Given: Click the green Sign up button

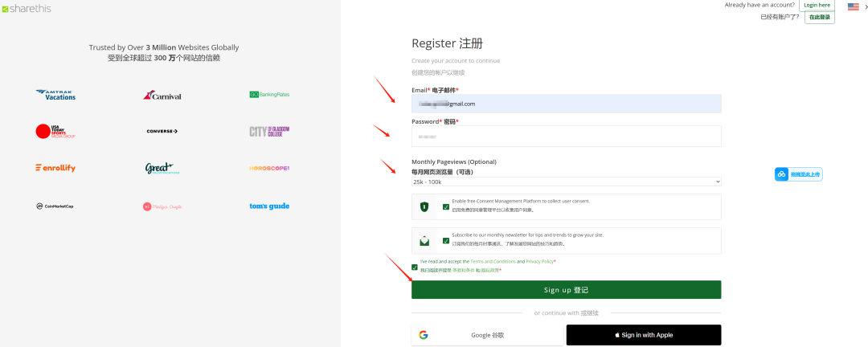Looking at the screenshot, I should (x=567, y=289).
